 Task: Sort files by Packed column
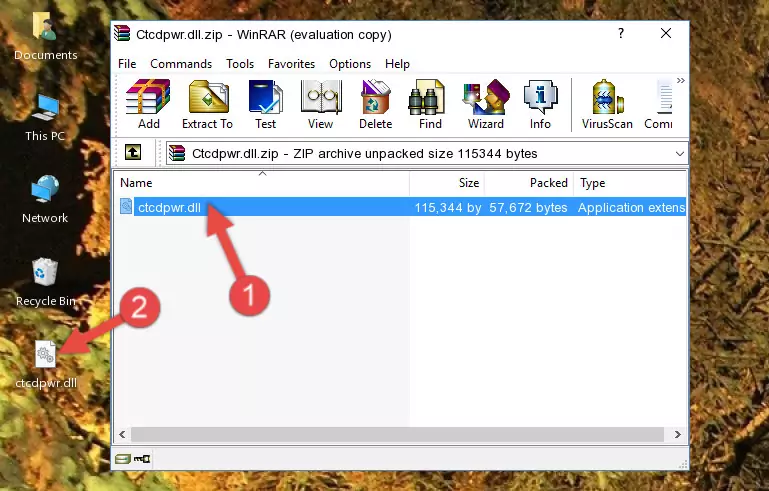tap(529, 183)
